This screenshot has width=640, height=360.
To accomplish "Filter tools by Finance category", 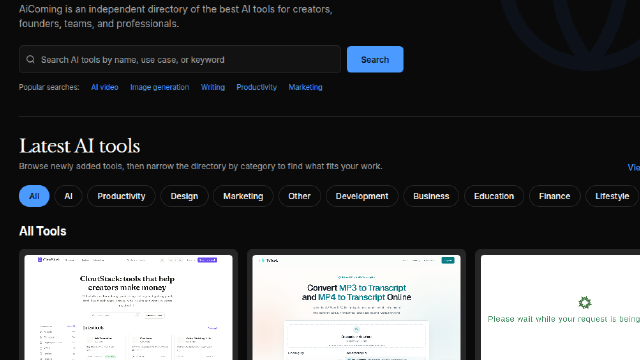I will click(x=554, y=196).
